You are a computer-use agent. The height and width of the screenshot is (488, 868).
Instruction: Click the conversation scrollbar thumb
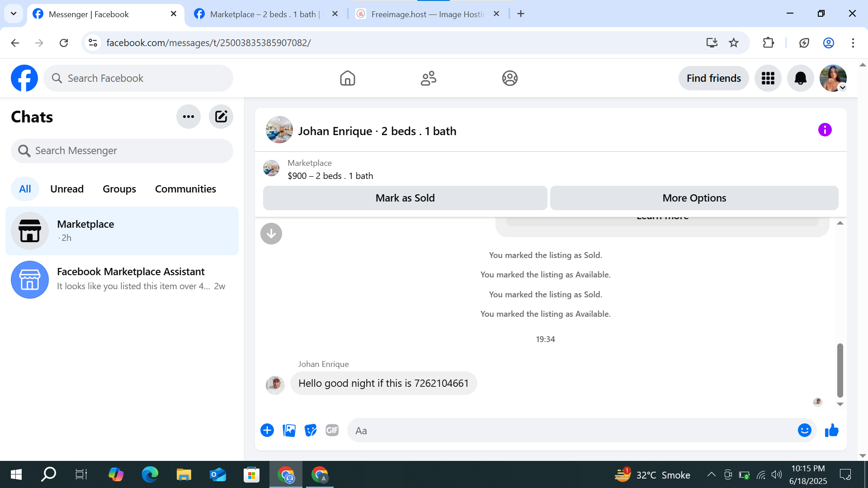click(x=840, y=370)
